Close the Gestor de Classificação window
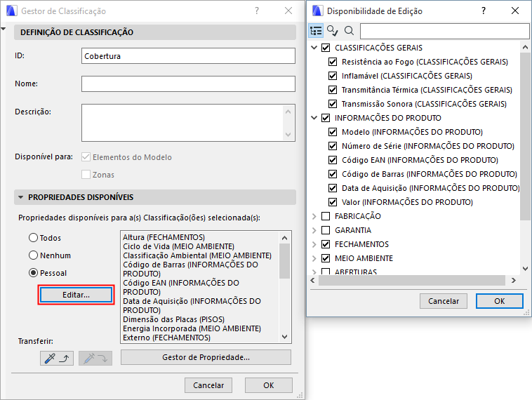Screen dimensions: 532x400 (x=288, y=11)
